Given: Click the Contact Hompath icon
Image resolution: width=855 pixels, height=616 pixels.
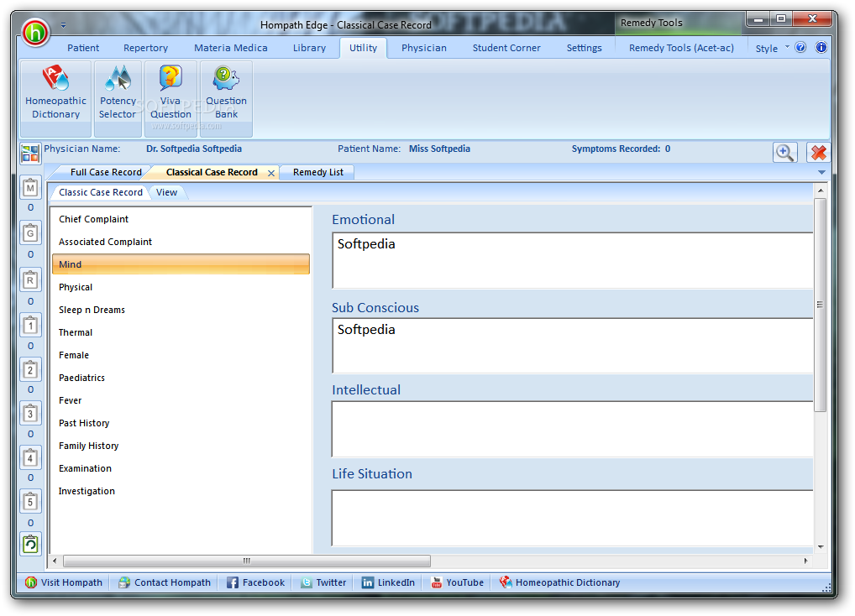Looking at the screenshot, I should [124, 582].
